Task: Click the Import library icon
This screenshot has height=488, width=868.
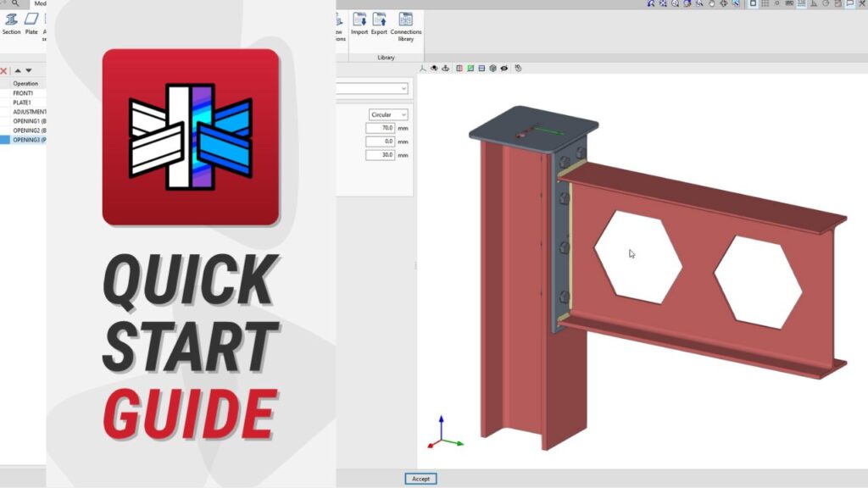Action: (359, 23)
